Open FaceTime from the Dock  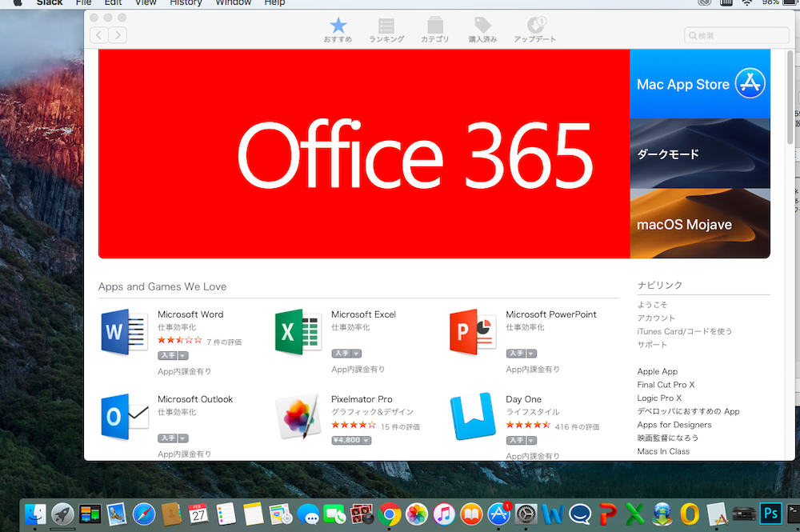click(x=334, y=514)
